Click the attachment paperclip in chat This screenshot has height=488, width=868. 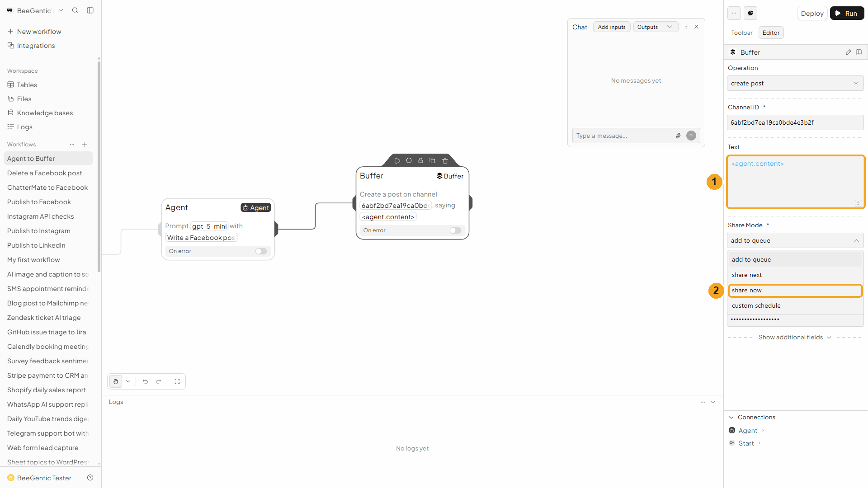[x=678, y=136]
